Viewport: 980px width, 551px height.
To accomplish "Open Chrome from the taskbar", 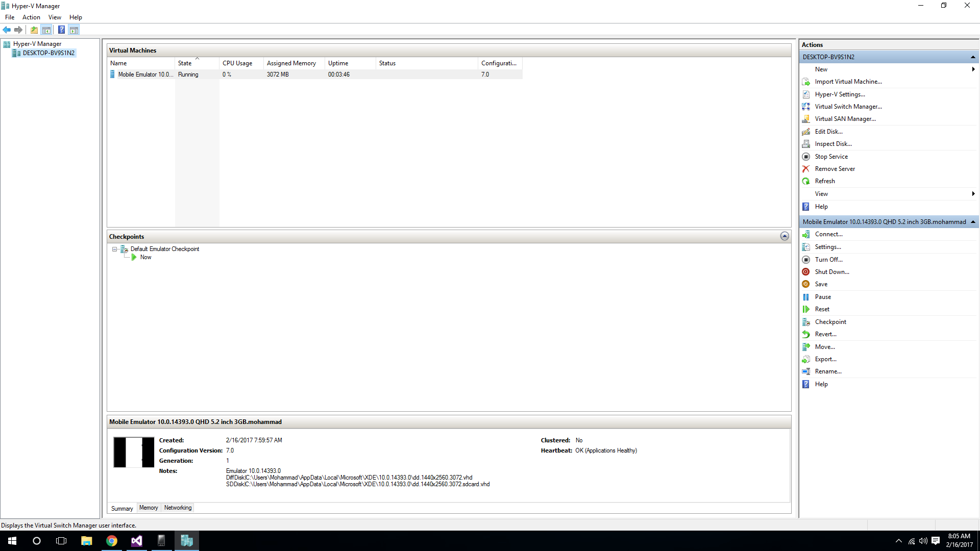I will (x=112, y=541).
